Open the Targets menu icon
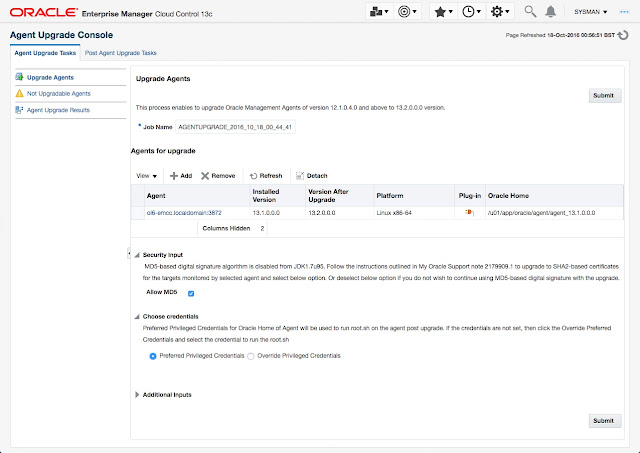640x453 pixels. (x=407, y=12)
